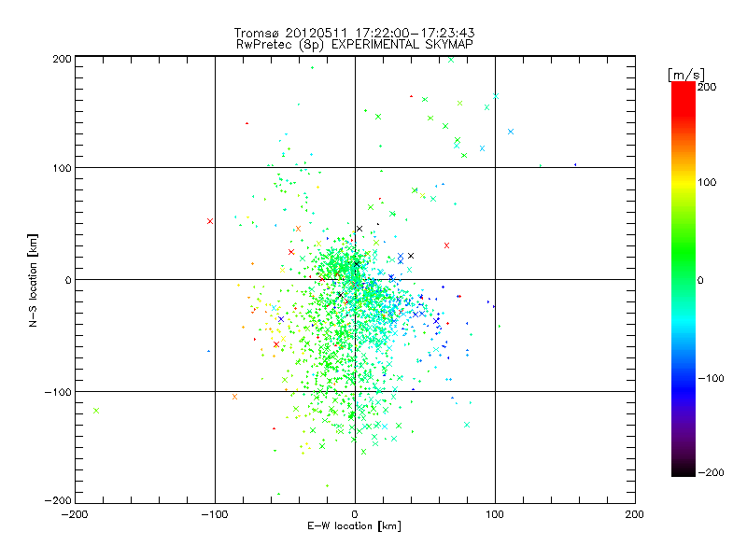Screen dimensions: 747x560
Task: Click the x-axis tick label '-200'
Action: pos(75,514)
